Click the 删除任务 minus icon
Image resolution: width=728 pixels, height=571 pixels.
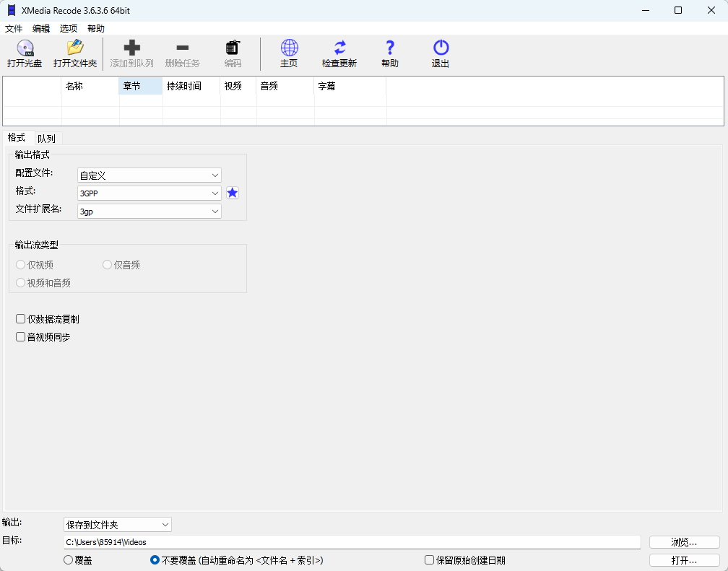[183, 48]
